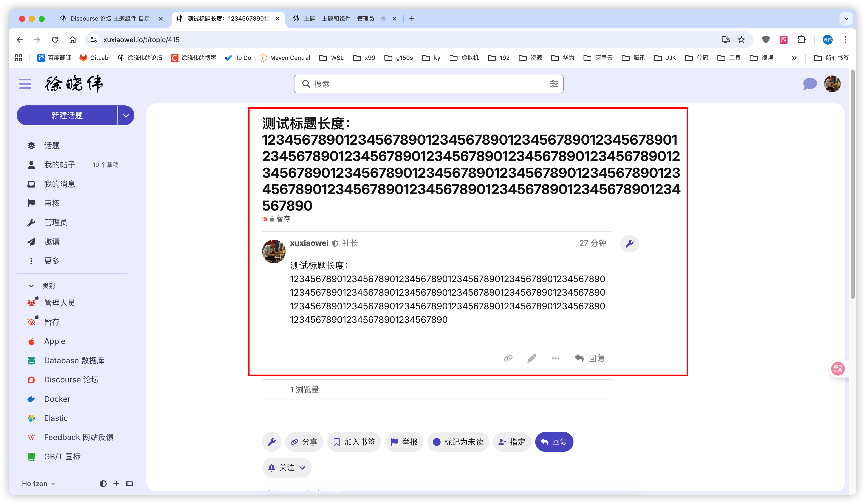865x504 pixels.
Task: Click the search filter options icon
Action: pos(554,84)
